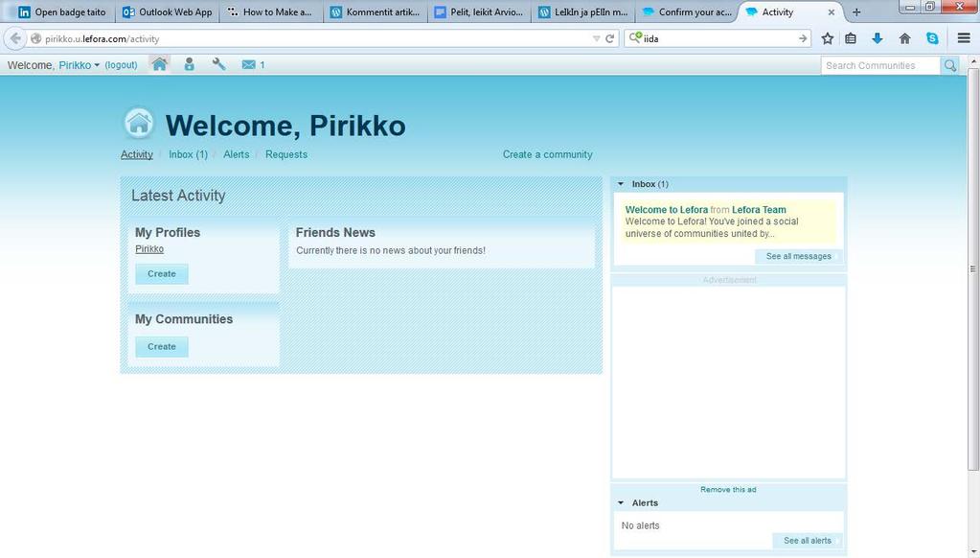Screen dimensions: 980x558
Task: Open the Inbox (1) navigation link
Action: (188, 154)
